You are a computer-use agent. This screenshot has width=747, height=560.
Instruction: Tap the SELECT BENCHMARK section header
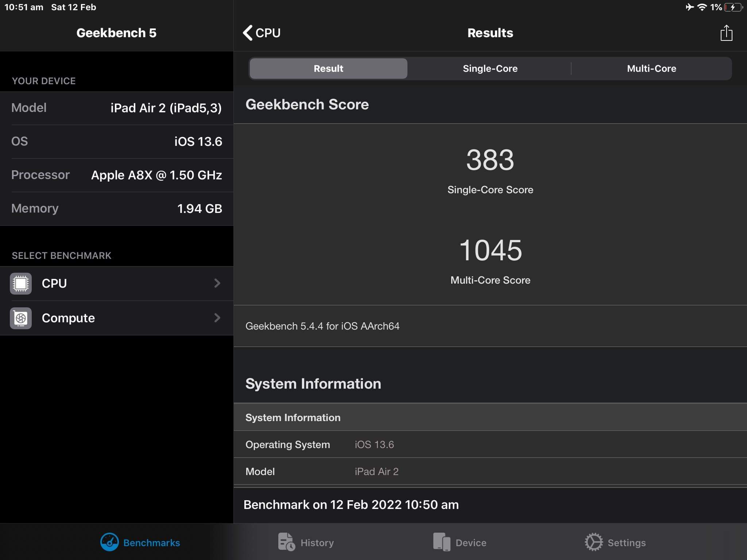(x=62, y=256)
